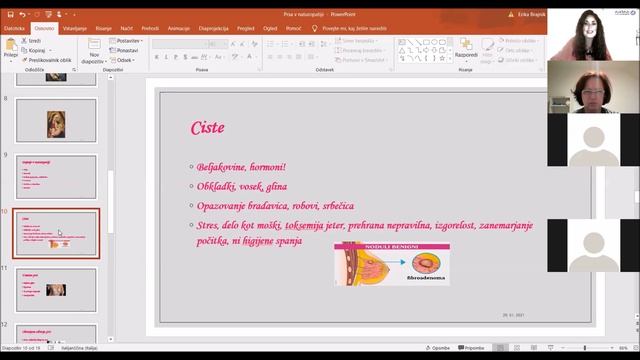The width and height of the screenshot is (640, 360).
Task: Click Povejte mi tell me search field
Action: click(354, 29)
